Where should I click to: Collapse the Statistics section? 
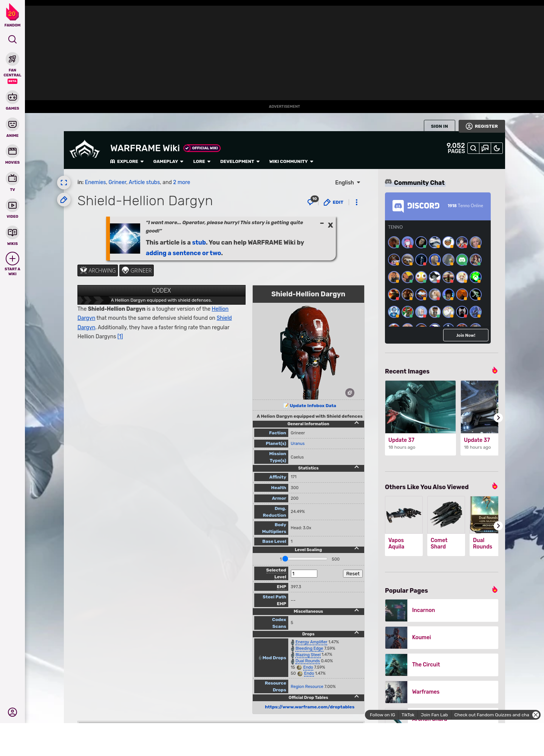click(357, 467)
